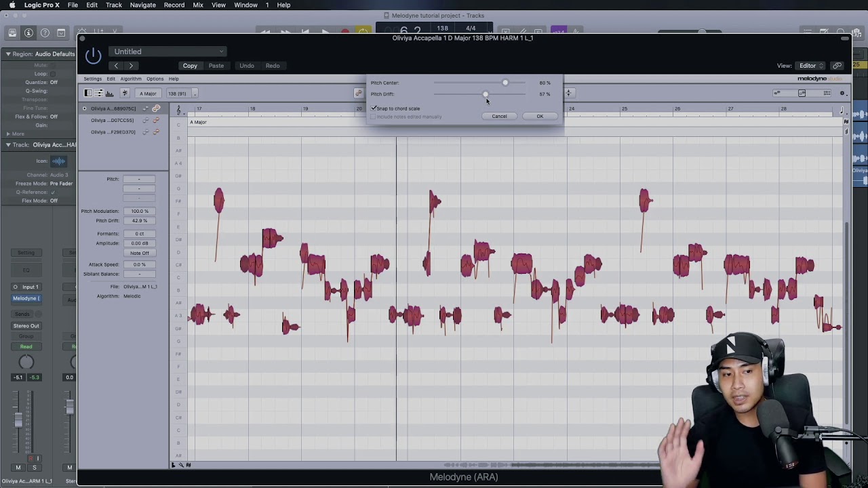This screenshot has height=488, width=868.
Task: Open Melodyne Algorithm menu
Action: click(131, 79)
